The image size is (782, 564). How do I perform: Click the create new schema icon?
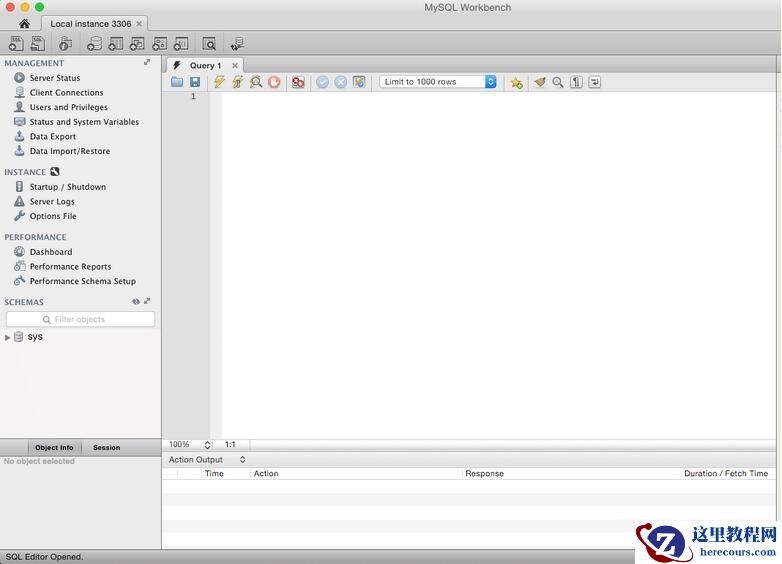pos(94,44)
